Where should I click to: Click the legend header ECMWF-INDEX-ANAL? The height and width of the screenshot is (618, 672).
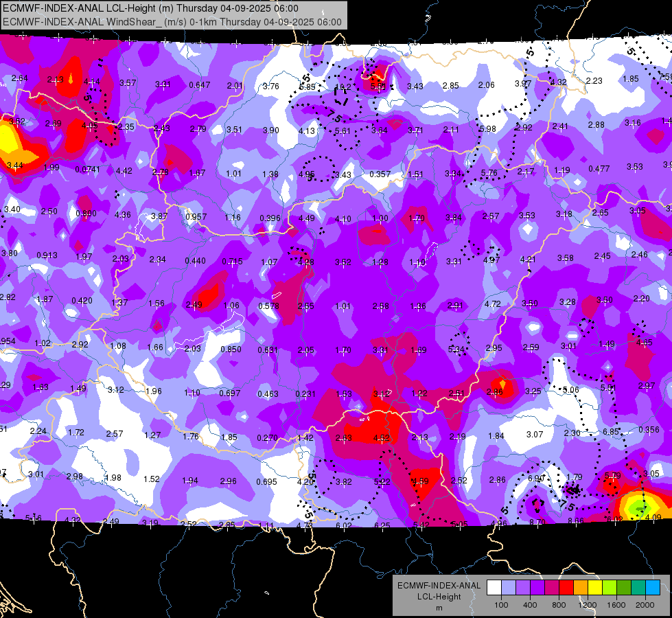(x=439, y=586)
